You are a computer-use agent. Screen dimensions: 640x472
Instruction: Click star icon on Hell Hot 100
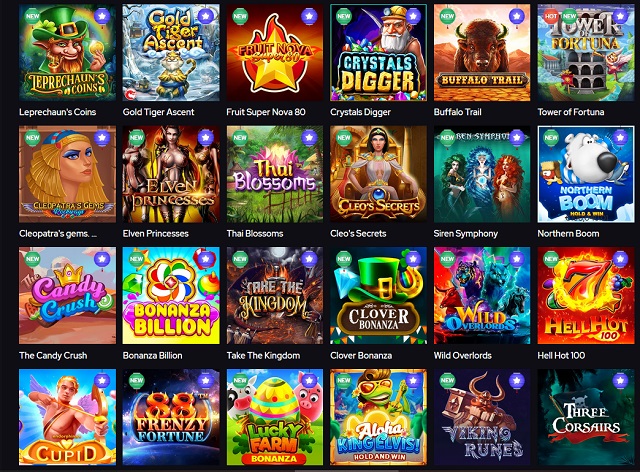coord(620,259)
